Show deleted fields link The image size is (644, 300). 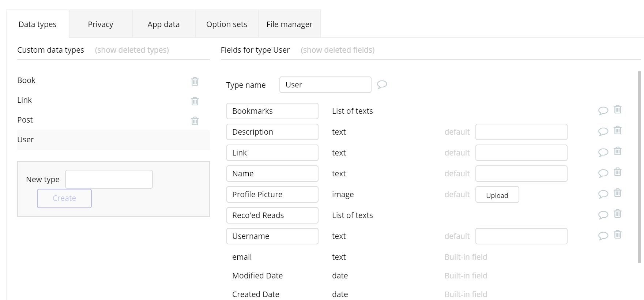(338, 50)
